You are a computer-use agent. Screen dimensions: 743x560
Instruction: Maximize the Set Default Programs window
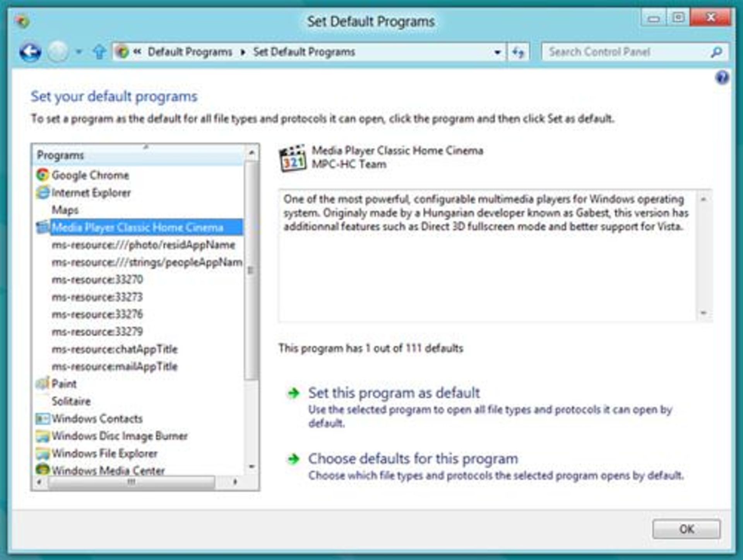pyautogui.click(x=678, y=18)
